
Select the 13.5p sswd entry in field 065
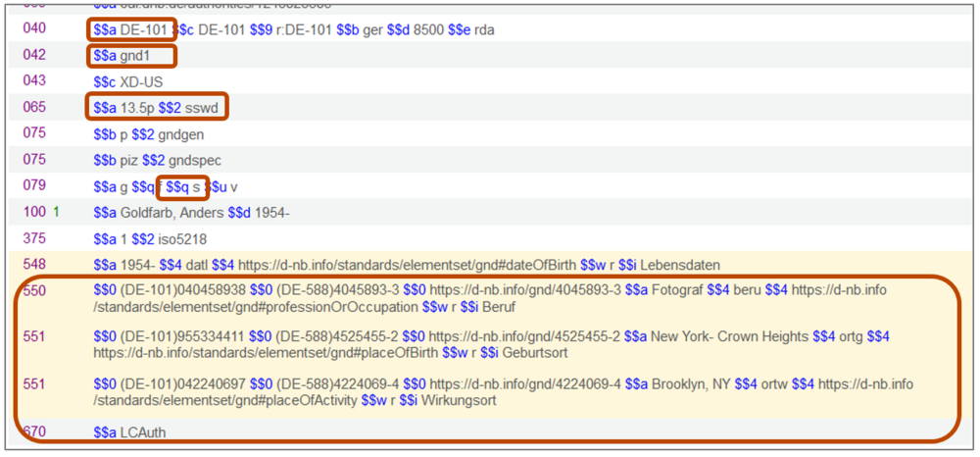156,109
